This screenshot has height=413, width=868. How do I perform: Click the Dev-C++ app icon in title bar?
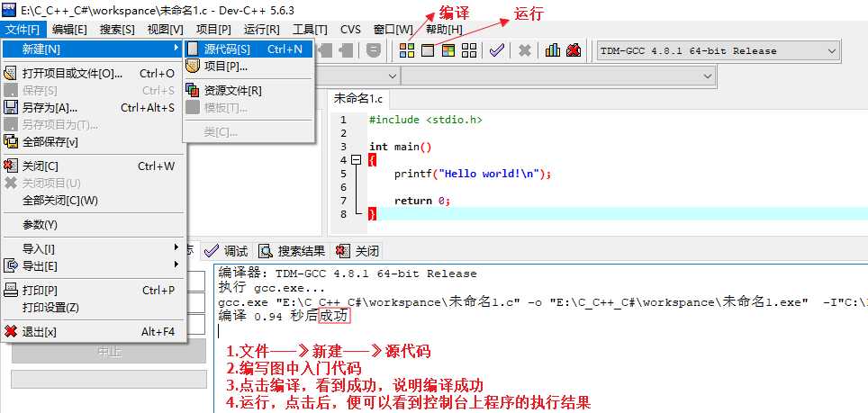click(9, 9)
